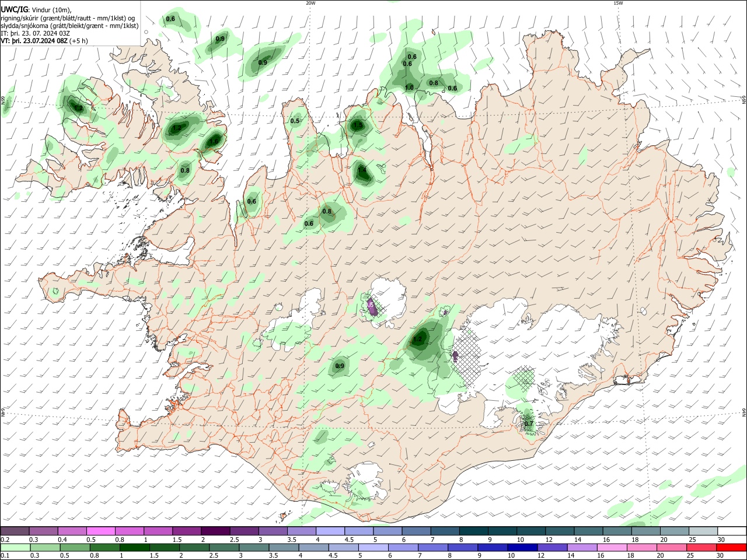Select the 20 pink swatch in lower legend row

(x=672, y=547)
